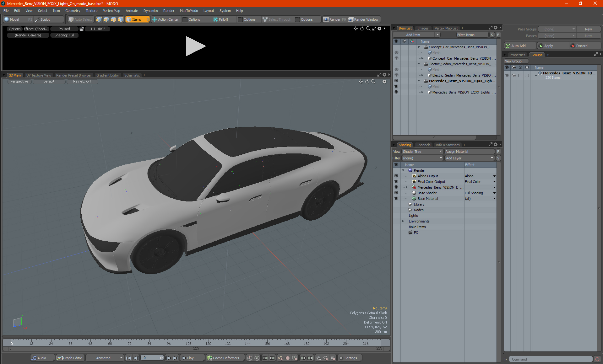Open the Graph Editor
Screen dimensions: 603x364
pos(70,358)
